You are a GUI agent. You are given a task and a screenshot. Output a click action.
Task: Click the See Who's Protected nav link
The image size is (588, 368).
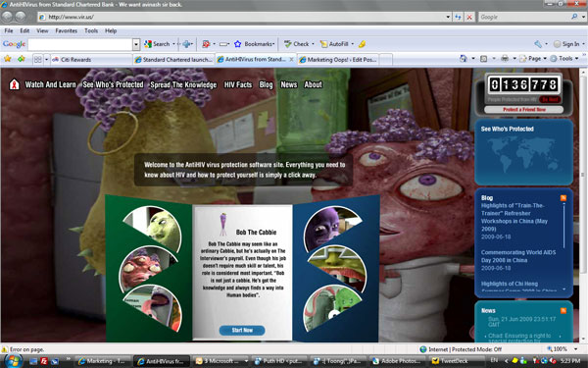click(x=113, y=84)
